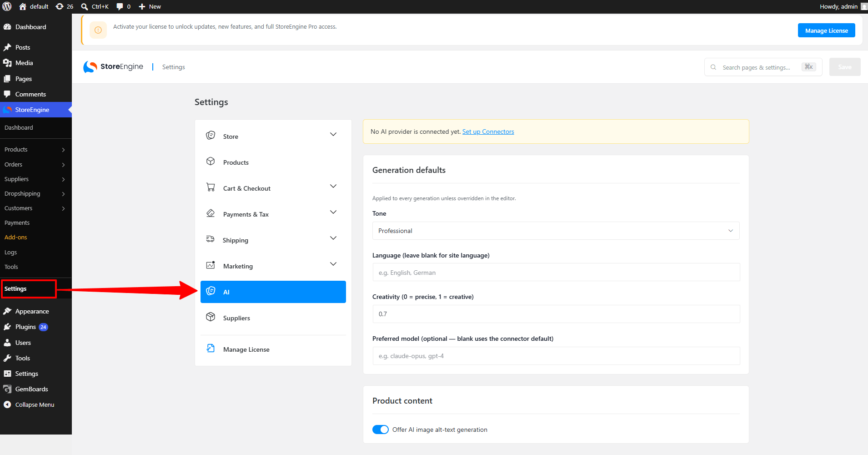Open Payments in StoreEngine submenu
This screenshot has height=455, width=868.
pyautogui.click(x=17, y=222)
